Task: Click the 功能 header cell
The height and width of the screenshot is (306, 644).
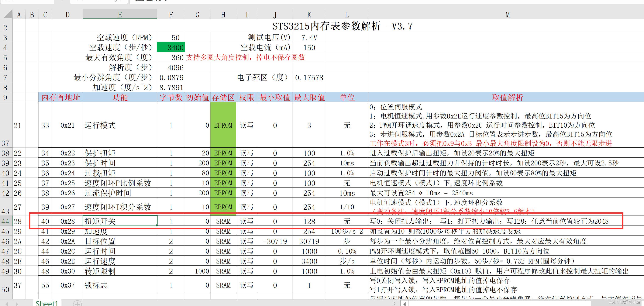Action: [x=120, y=97]
